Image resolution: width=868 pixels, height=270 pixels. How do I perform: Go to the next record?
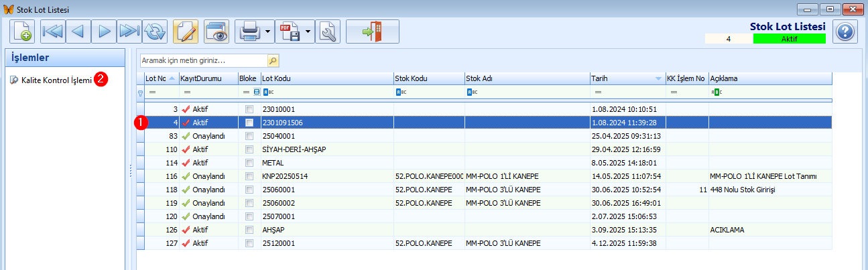(x=104, y=31)
